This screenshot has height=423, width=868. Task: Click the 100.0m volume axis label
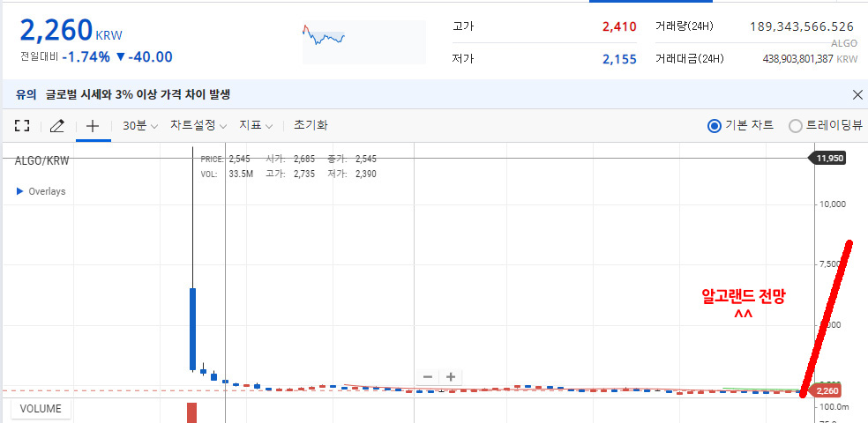834,407
